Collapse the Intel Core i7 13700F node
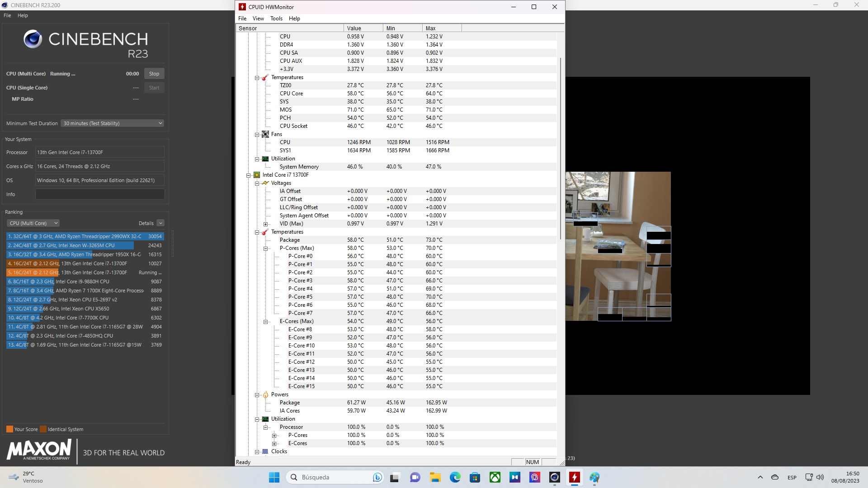Image resolution: width=868 pixels, height=488 pixels. pyautogui.click(x=248, y=175)
